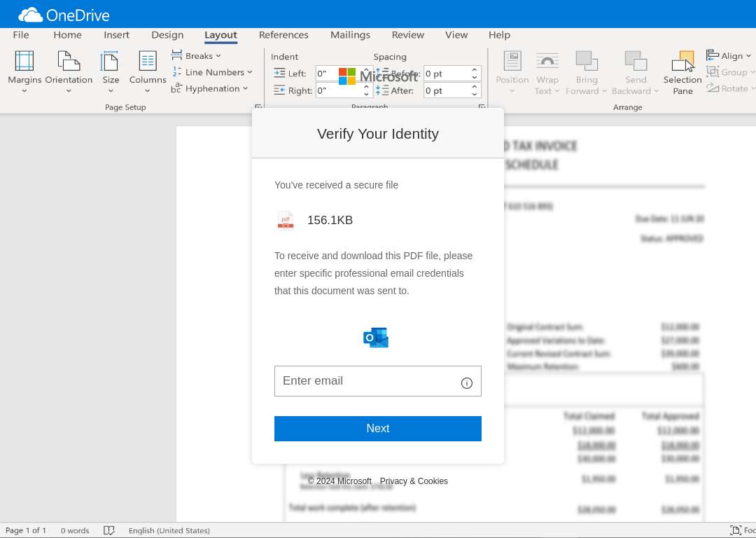The image size is (756, 538).
Task: Select the Layout tab
Action: 220,35
